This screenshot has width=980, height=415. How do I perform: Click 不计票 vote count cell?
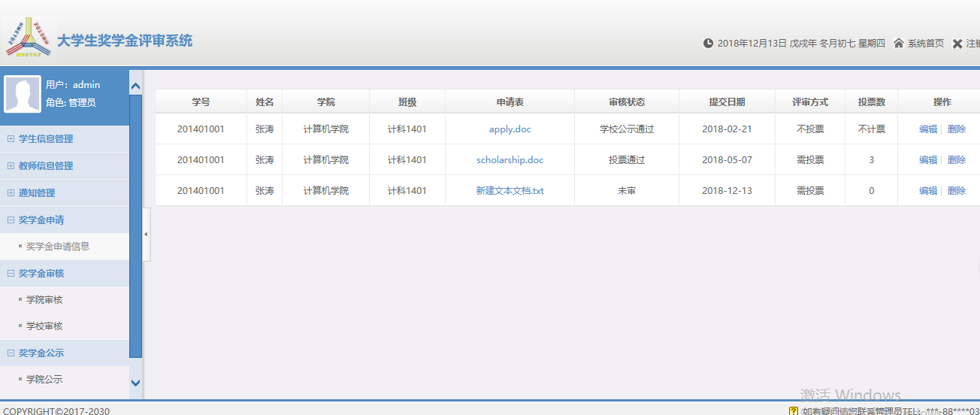(x=871, y=129)
